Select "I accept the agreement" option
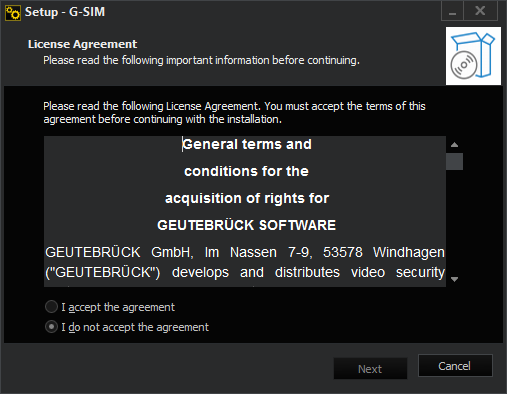The height and width of the screenshot is (394, 507). 110,307
